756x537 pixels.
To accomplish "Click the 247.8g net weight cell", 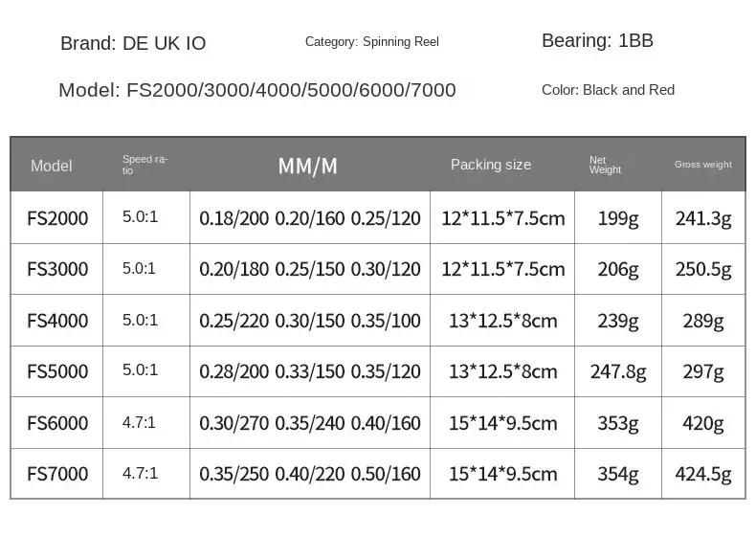I will (x=618, y=371).
